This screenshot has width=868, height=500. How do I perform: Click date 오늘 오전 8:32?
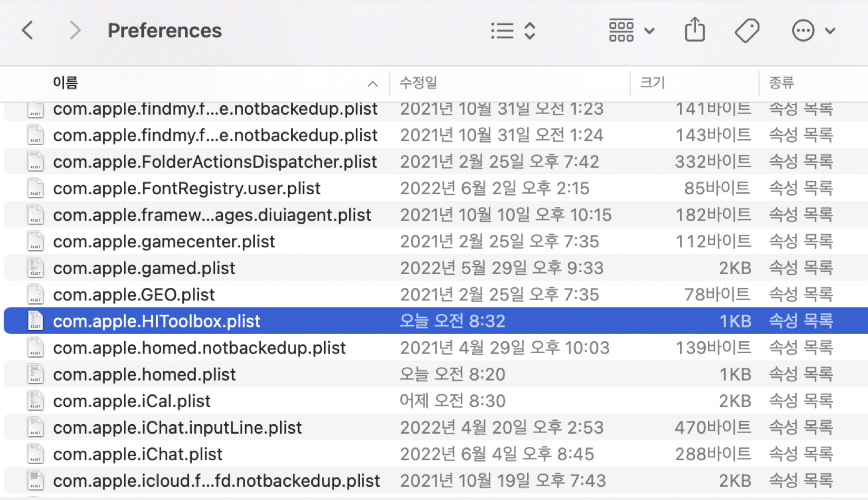452,321
